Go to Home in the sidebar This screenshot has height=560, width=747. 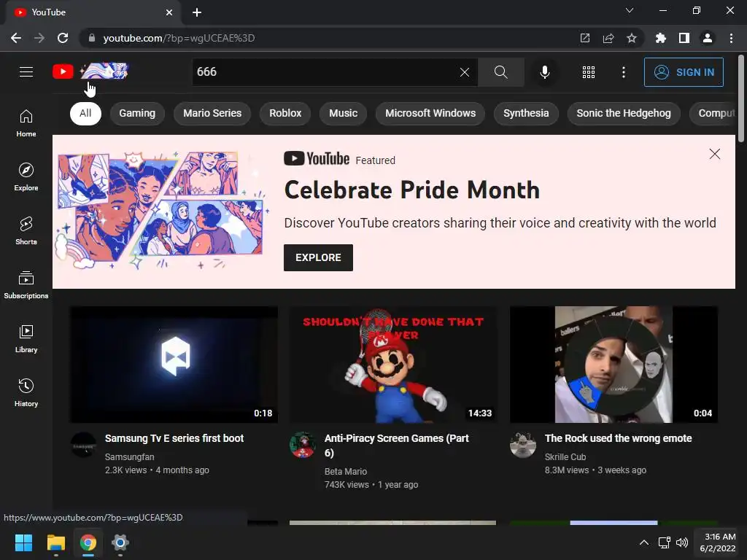pyautogui.click(x=26, y=123)
